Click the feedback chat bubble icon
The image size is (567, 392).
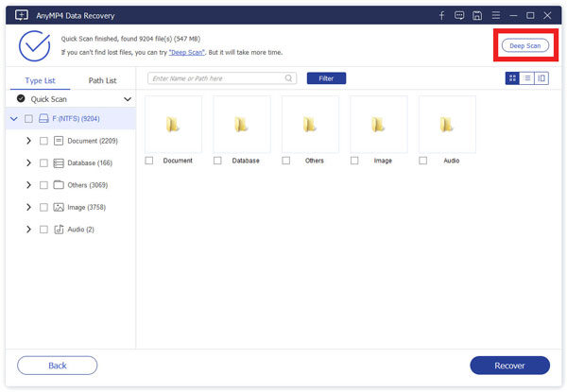point(459,15)
